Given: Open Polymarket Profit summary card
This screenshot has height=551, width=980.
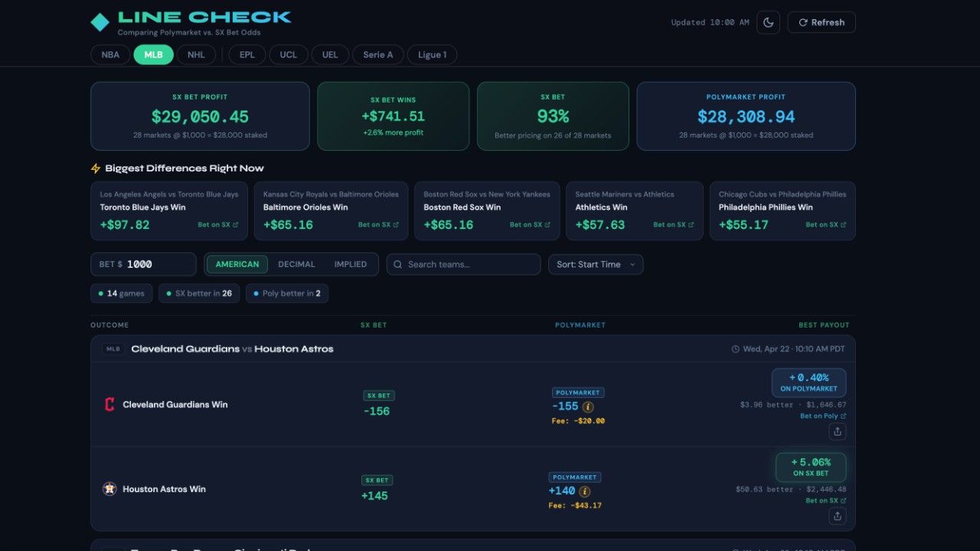Looking at the screenshot, I should tap(746, 116).
